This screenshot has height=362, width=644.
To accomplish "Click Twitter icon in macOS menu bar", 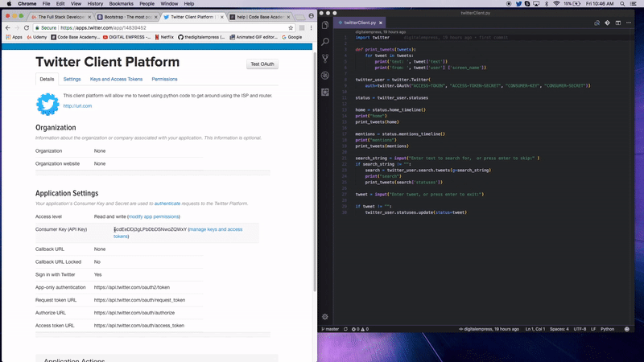I will pos(518,4).
